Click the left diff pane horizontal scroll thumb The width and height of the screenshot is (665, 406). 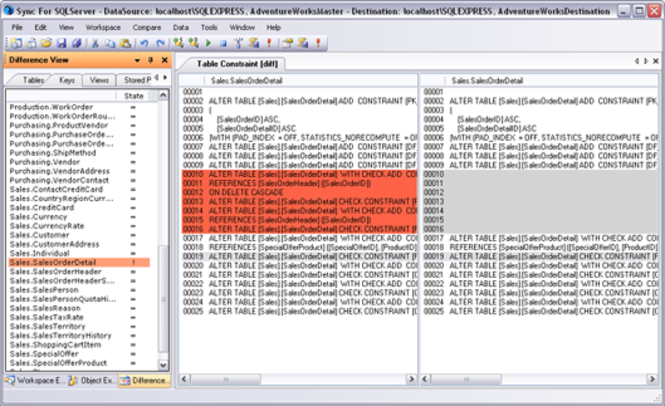pyautogui.click(x=226, y=379)
